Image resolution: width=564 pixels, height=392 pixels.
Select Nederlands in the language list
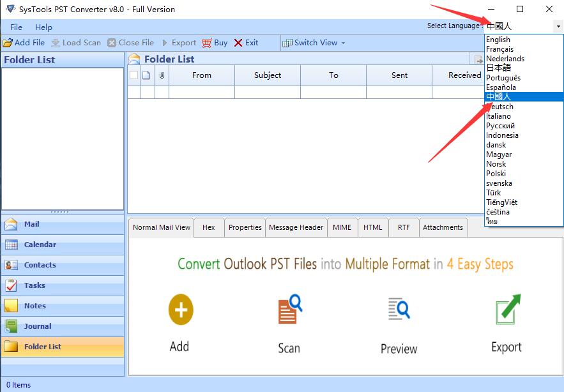point(524,59)
